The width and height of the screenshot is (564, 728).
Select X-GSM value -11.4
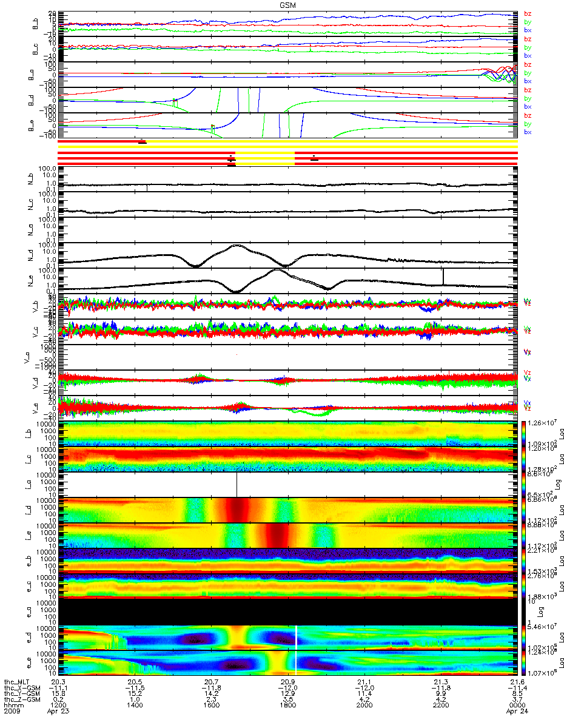pos(517,688)
